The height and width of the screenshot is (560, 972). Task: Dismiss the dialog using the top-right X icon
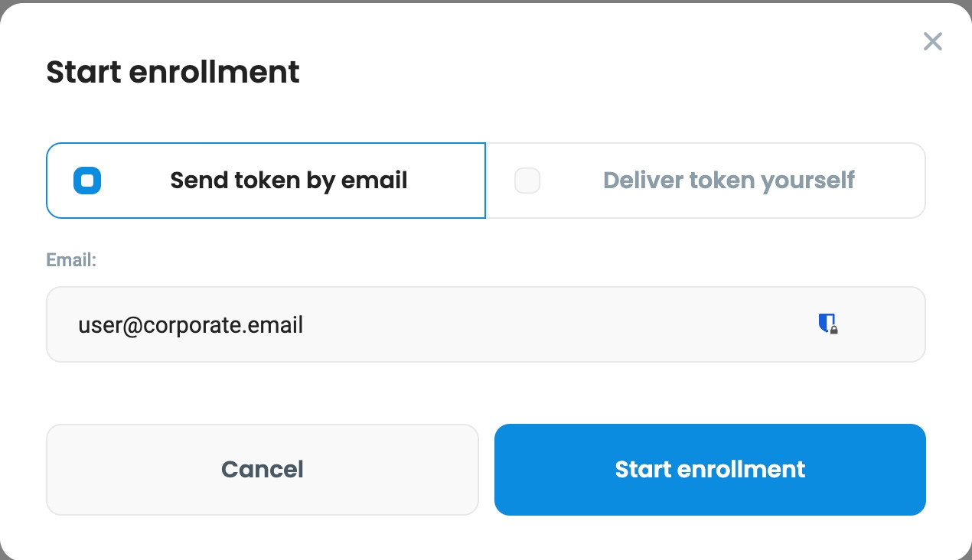pos(932,41)
